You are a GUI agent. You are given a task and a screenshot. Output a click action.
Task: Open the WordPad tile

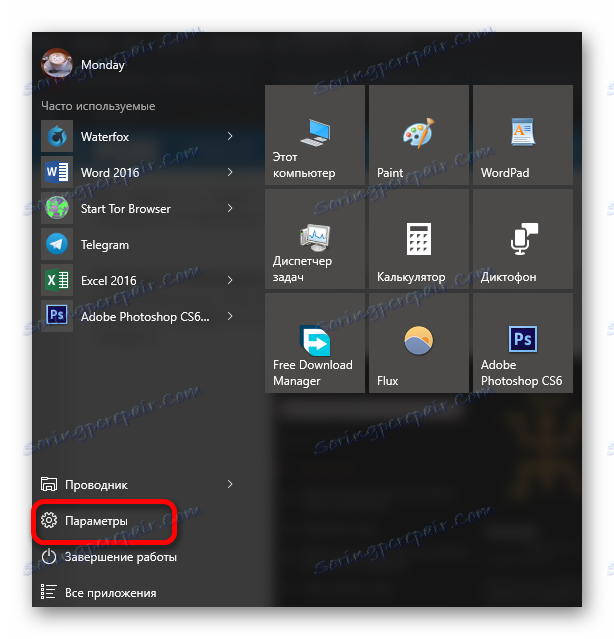pos(523,135)
